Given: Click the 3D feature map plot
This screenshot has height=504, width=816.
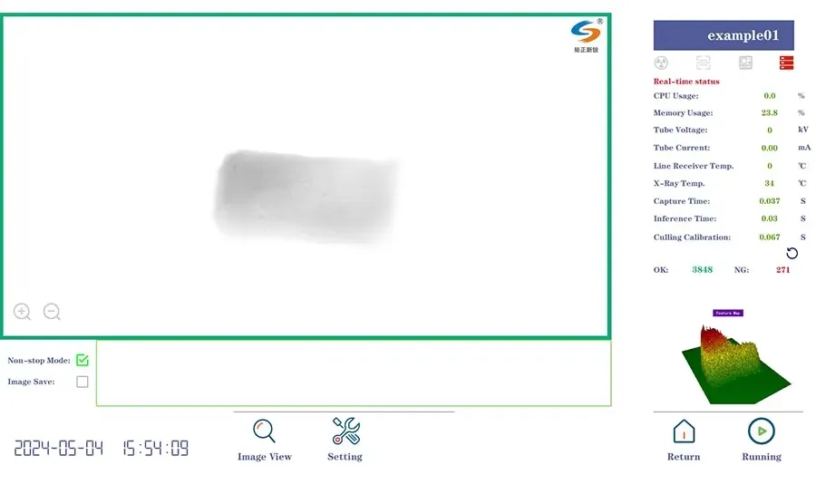Looking at the screenshot, I should click(734, 361).
